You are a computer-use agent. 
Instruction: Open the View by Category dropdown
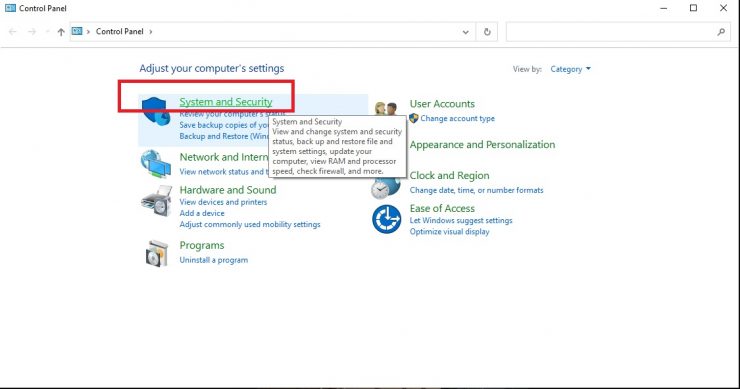(x=570, y=69)
